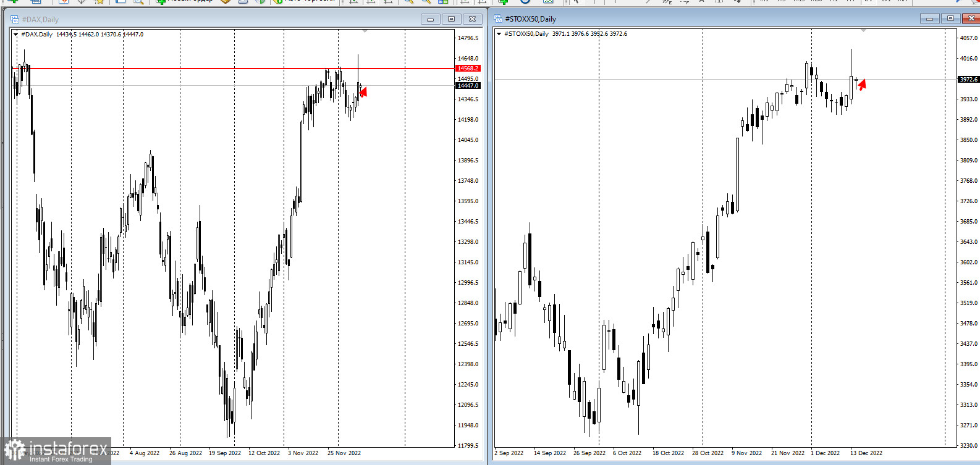Click the 21 Nov 2022 date label
Image resolution: width=980 pixels, height=465 pixels.
788,453
